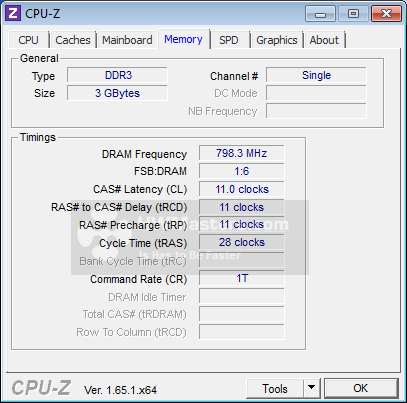407x403 pixels.
Task: Click the Memory tab
Action: click(x=183, y=39)
